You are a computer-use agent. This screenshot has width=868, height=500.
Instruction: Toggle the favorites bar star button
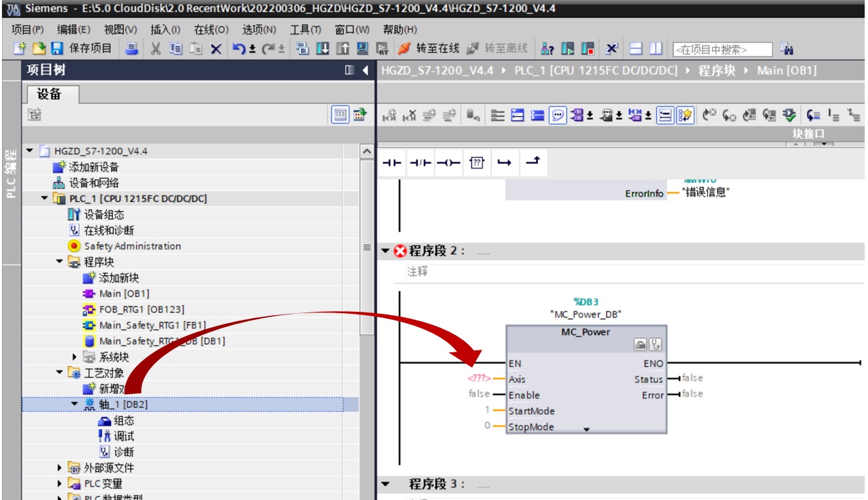click(x=684, y=116)
